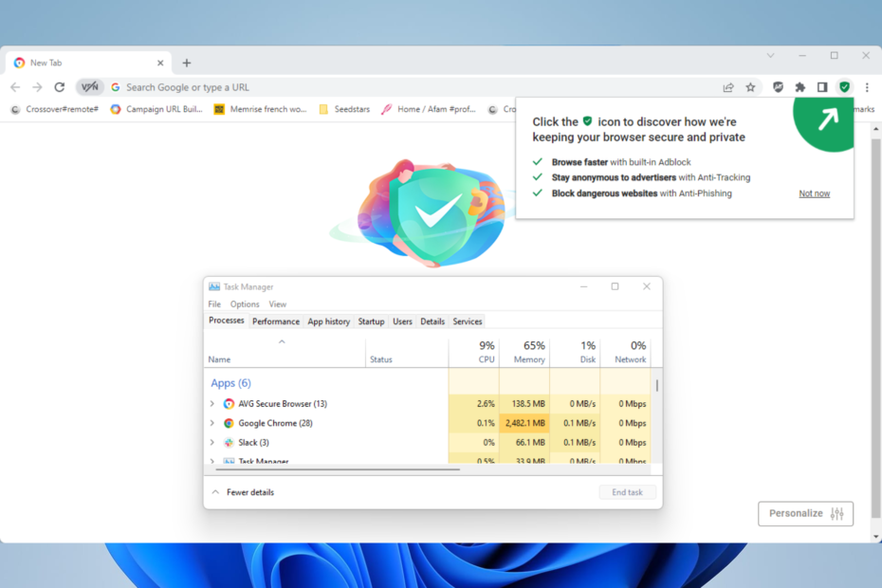Open a new tab with the plus icon

[186, 62]
